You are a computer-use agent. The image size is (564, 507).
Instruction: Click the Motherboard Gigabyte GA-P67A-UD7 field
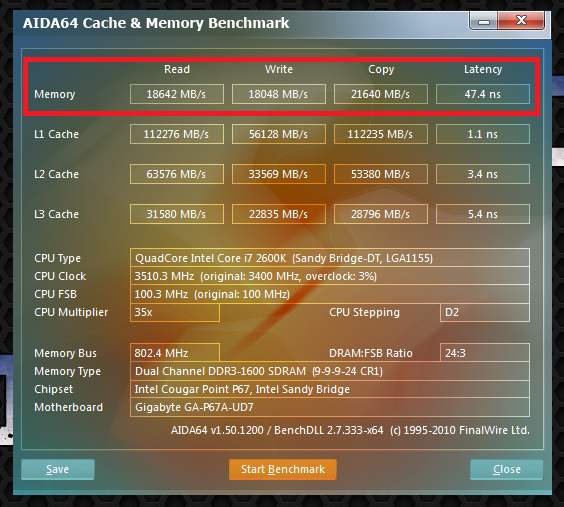tap(329, 407)
